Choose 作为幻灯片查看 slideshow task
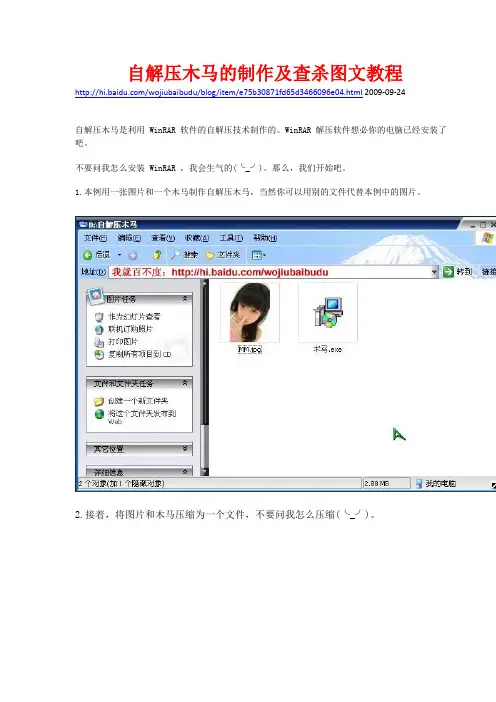496x702 pixels. [x=134, y=317]
